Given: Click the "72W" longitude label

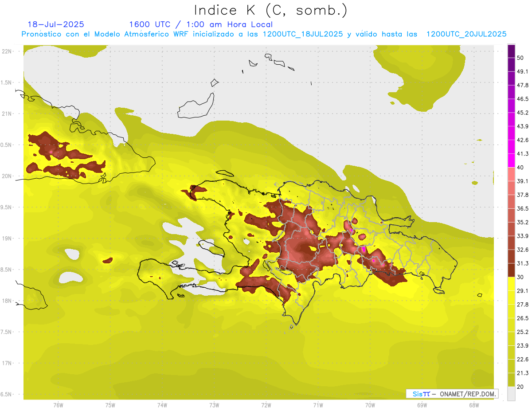Looking at the screenshot, I should pyautogui.click(x=266, y=405).
